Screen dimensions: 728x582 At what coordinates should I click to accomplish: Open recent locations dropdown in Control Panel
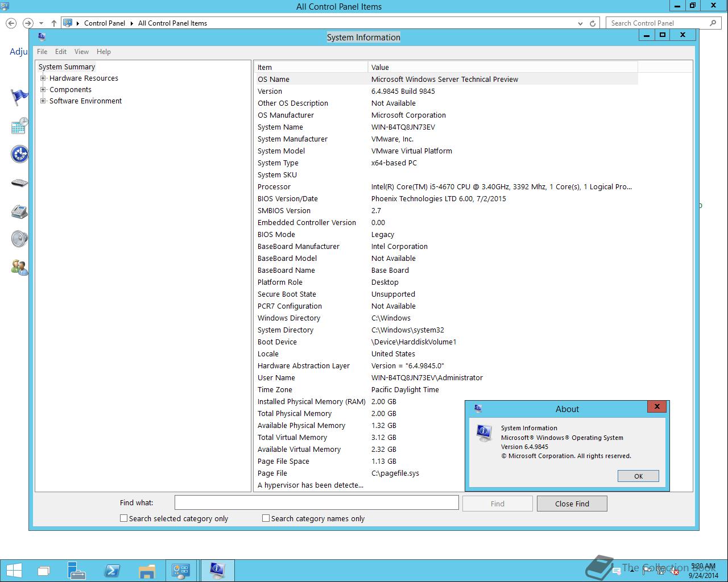41,23
